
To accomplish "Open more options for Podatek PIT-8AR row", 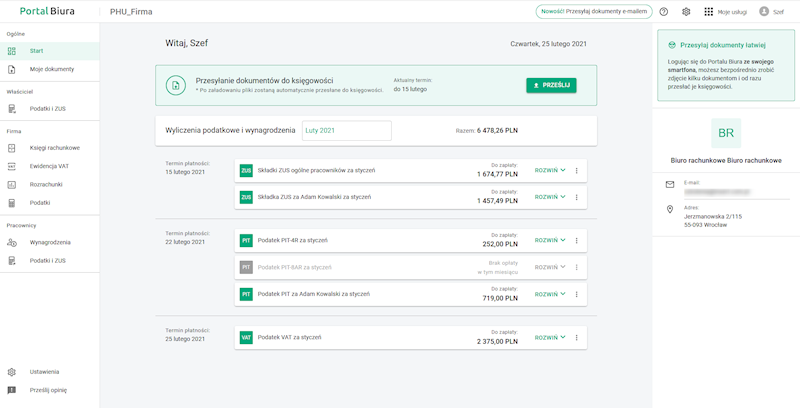I will tap(577, 267).
